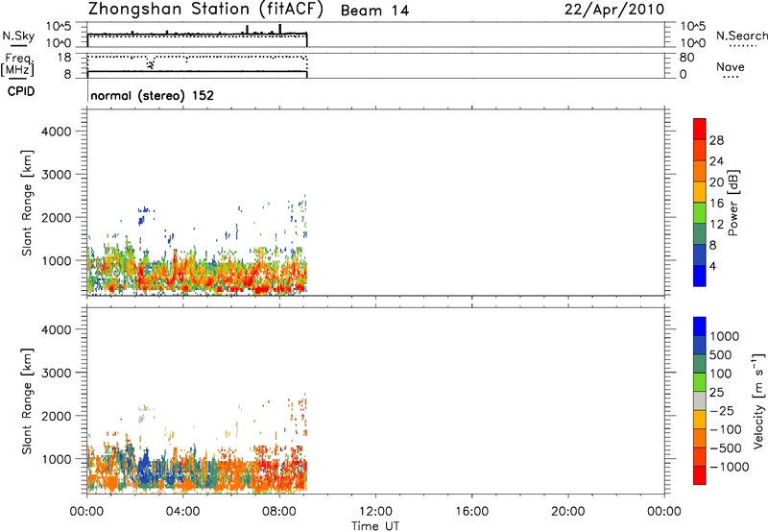Viewport: 768px width, 532px height.
Task: Click the '08:00' time axis label
Action: (279, 512)
